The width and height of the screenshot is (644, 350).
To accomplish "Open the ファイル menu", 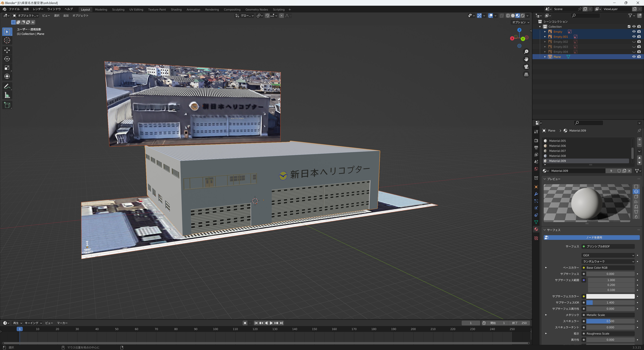I will coord(14,9).
